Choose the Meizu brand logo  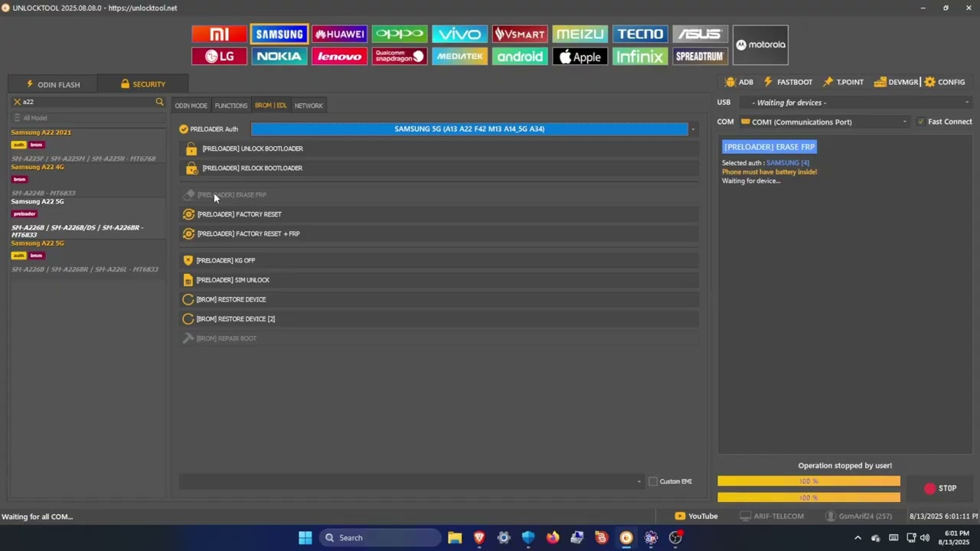coord(580,34)
